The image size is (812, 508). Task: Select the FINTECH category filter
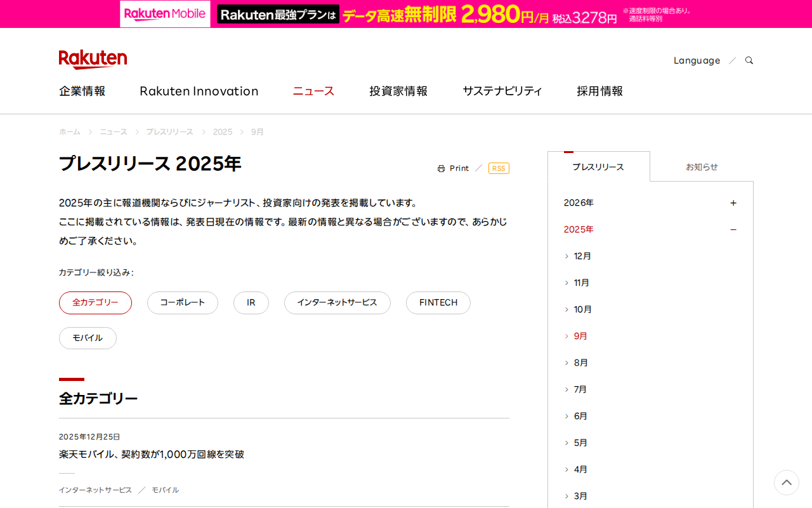click(x=438, y=303)
